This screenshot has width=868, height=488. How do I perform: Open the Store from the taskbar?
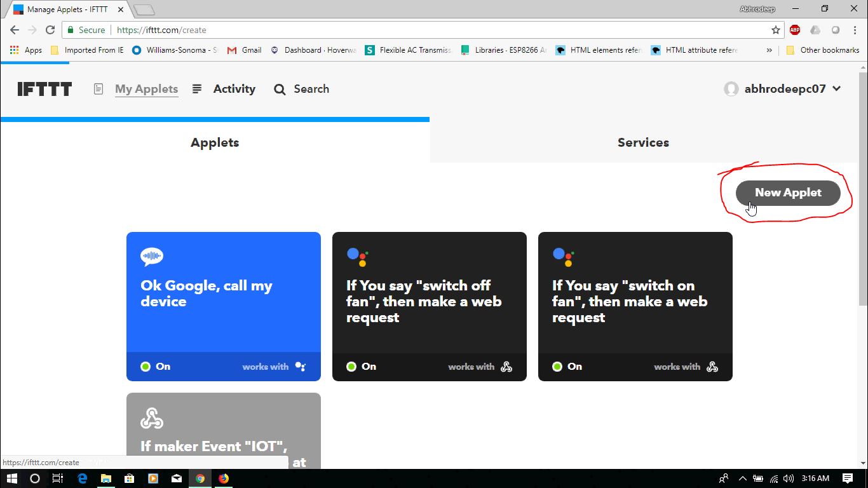pos(129,478)
